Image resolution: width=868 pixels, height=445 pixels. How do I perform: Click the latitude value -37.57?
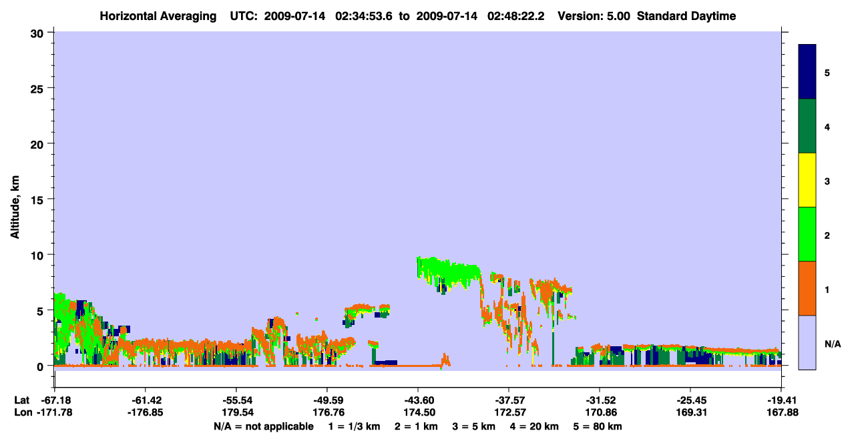(x=509, y=400)
